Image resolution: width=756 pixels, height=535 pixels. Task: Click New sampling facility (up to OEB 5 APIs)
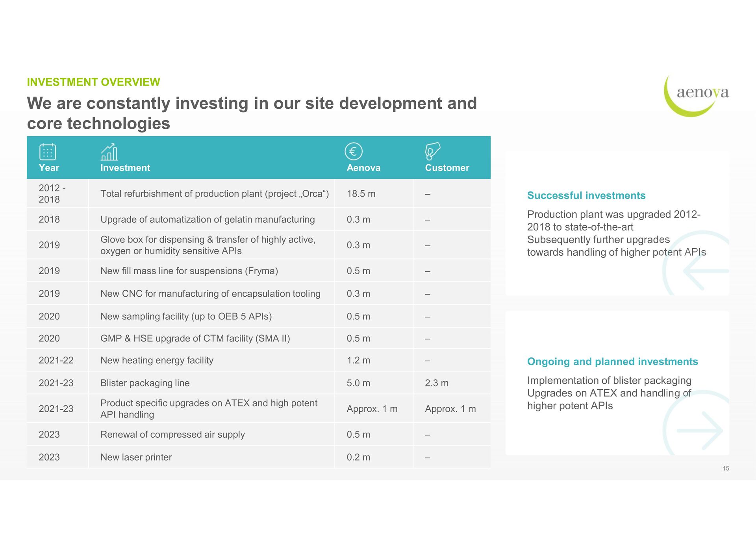pyautogui.click(x=186, y=316)
